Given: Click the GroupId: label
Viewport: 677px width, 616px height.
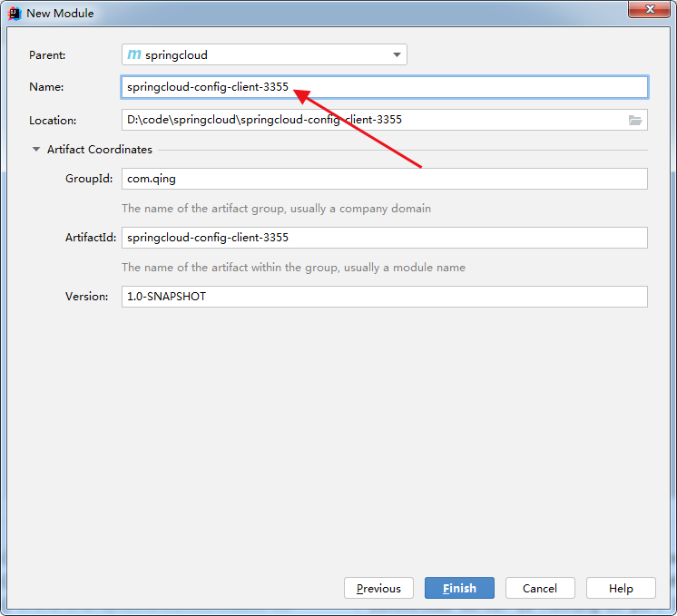Looking at the screenshot, I should pyautogui.click(x=89, y=179).
